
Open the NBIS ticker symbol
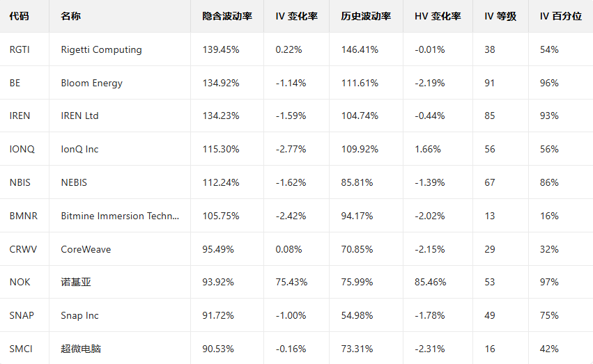click(x=20, y=182)
